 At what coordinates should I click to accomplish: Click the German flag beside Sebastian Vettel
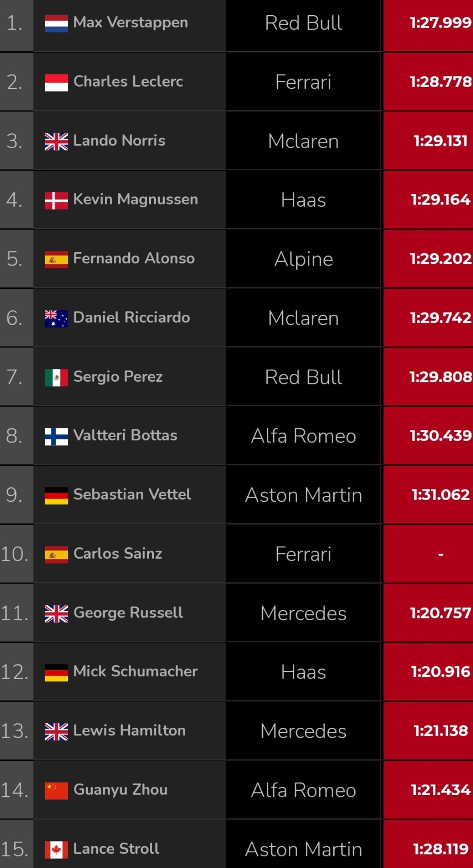coord(56,495)
